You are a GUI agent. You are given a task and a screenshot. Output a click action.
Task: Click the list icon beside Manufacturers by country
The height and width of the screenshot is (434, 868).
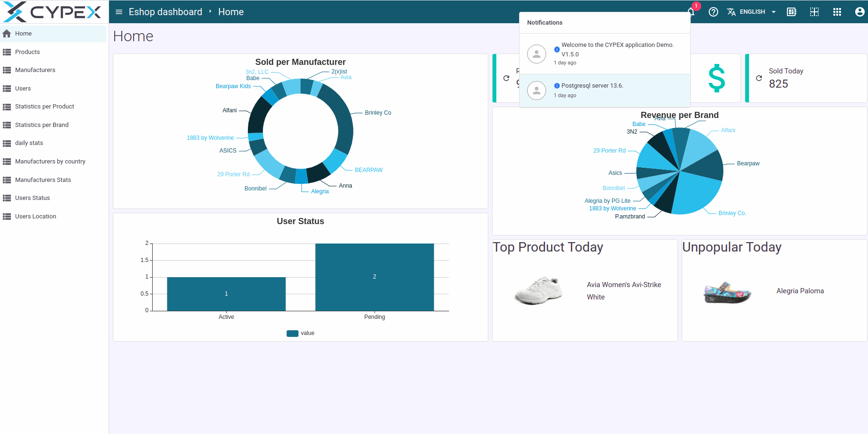7,162
